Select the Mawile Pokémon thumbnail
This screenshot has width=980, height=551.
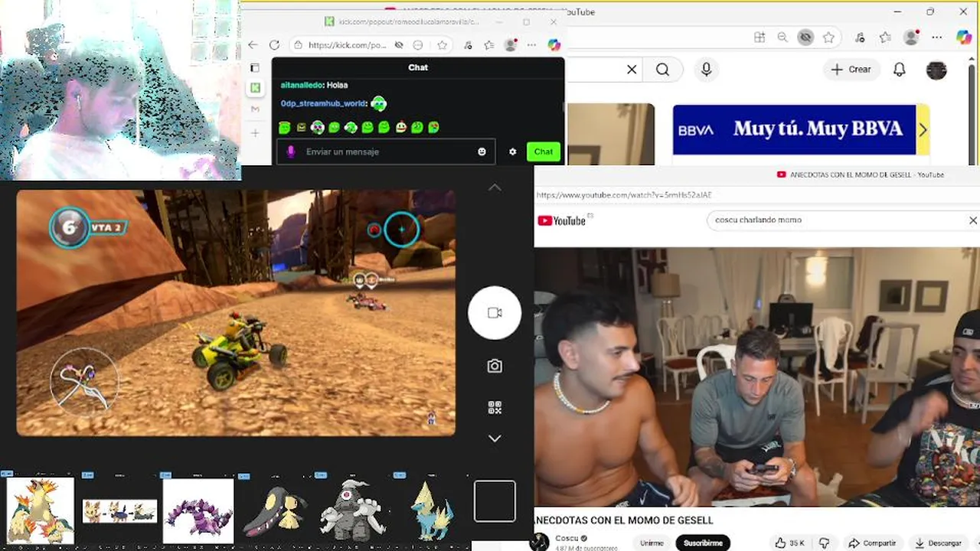[x=276, y=510]
